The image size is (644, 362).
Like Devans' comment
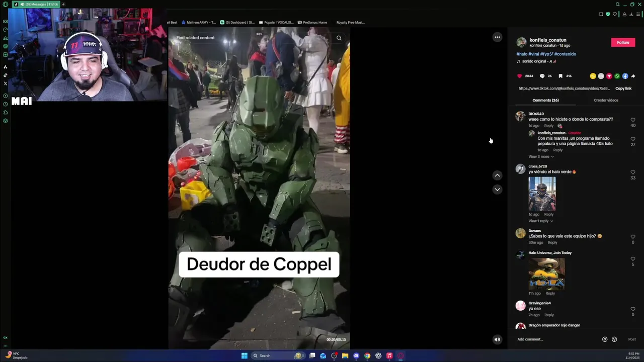tap(633, 237)
